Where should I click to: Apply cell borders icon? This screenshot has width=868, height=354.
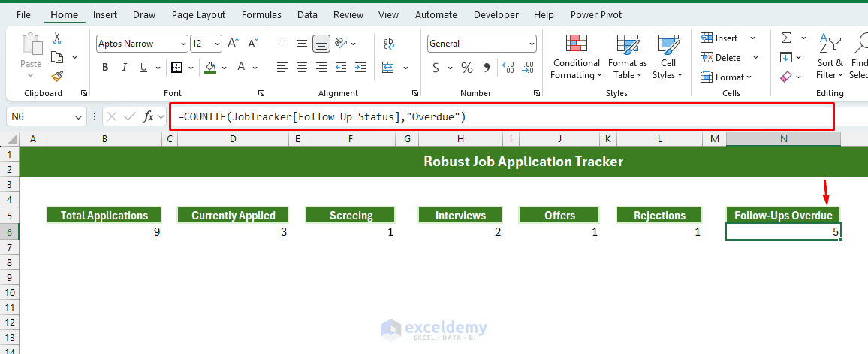176,68
